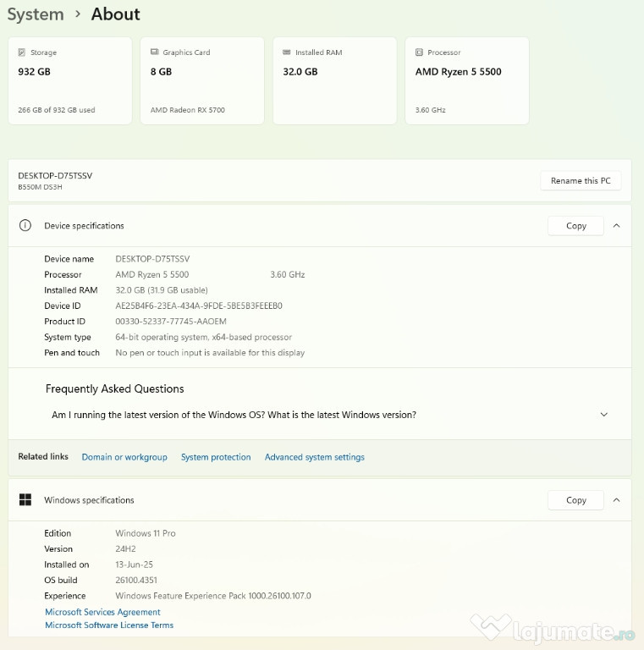Click the Related links label
The height and width of the screenshot is (650, 644).
coord(43,456)
